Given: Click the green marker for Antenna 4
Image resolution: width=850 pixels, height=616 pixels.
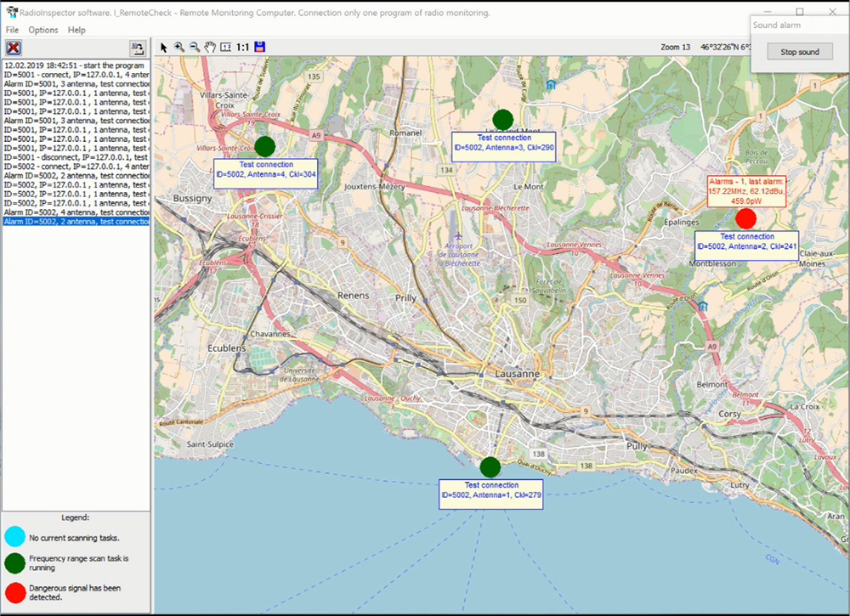Looking at the screenshot, I should 265,146.
